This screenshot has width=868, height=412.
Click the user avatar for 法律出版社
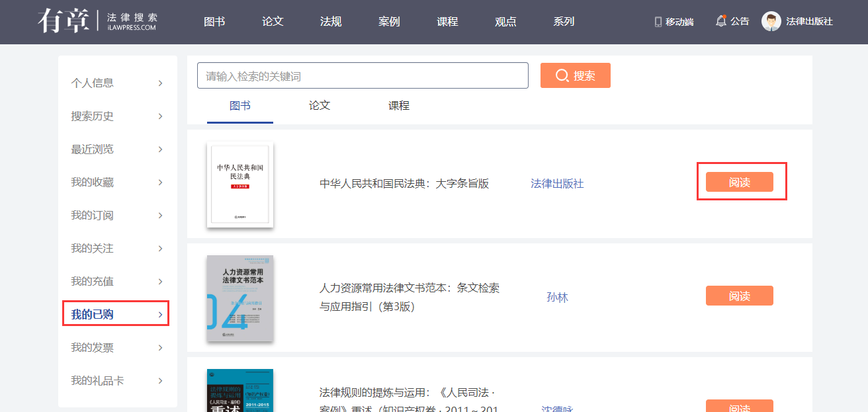click(771, 21)
